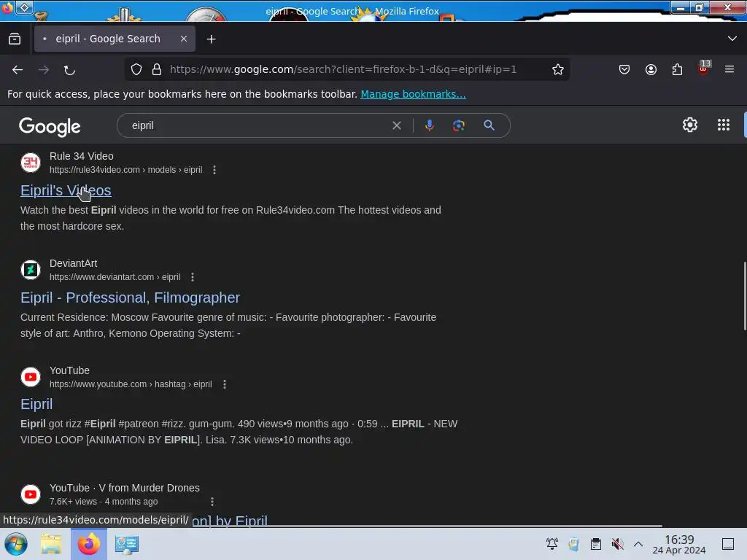The width and height of the screenshot is (747, 560).
Task: Open Firefox account icon
Action: 651,69
